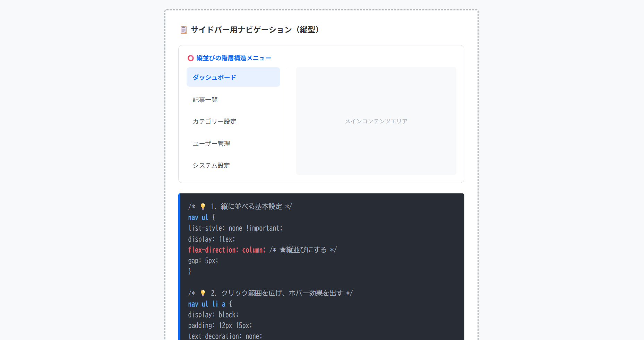The width and height of the screenshot is (644, 340).
Task: Open the 記事一覧 navigation entry
Action: 205,99
